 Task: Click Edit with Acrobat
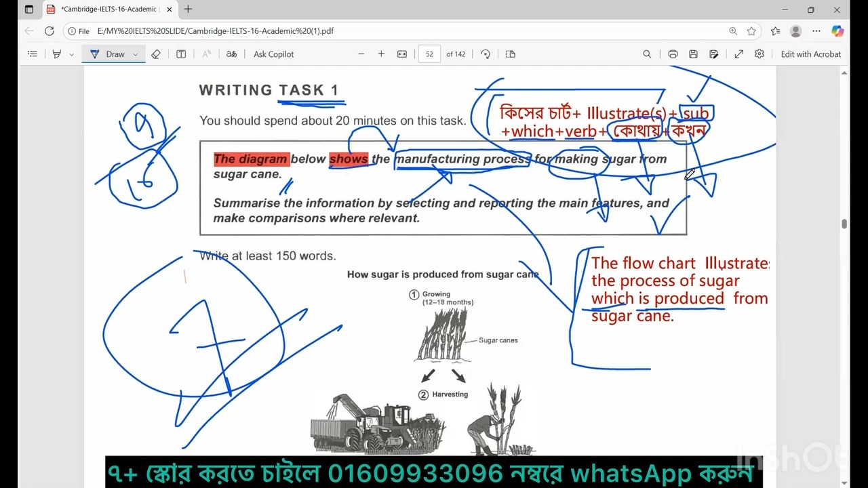tap(811, 54)
